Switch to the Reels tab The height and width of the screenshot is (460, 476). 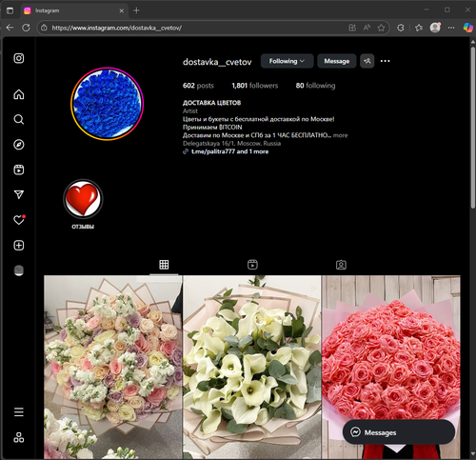252,265
